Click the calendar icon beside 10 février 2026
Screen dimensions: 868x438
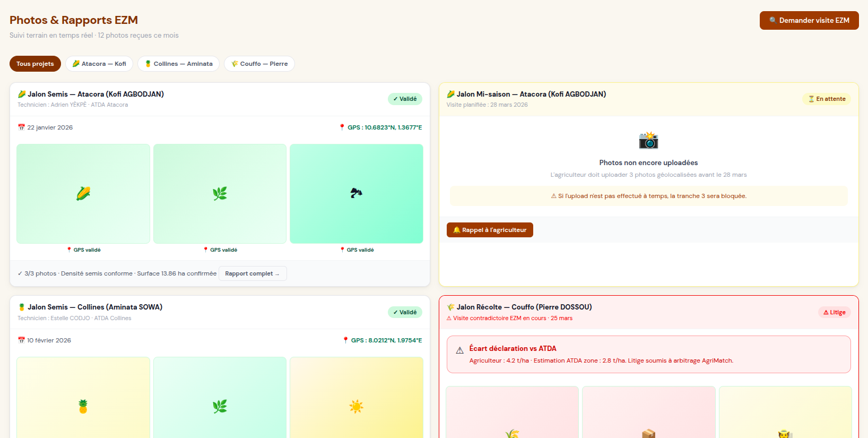point(21,340)
